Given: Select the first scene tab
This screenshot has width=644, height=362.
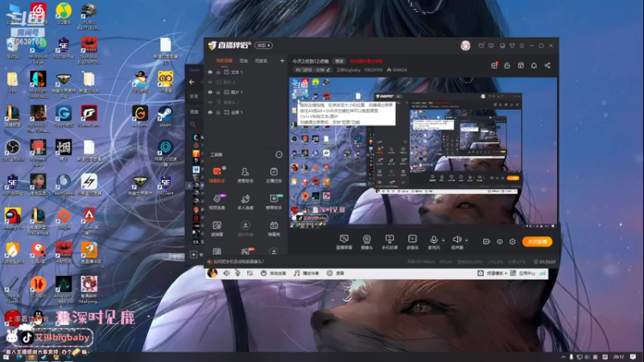Looking at the screenshot, I should [x=225, y=61].
